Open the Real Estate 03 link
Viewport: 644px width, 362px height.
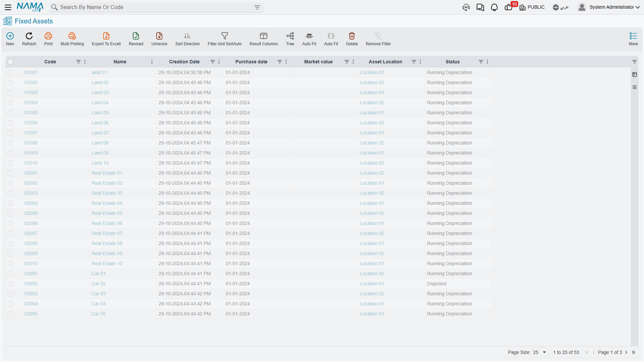point(107,193)
